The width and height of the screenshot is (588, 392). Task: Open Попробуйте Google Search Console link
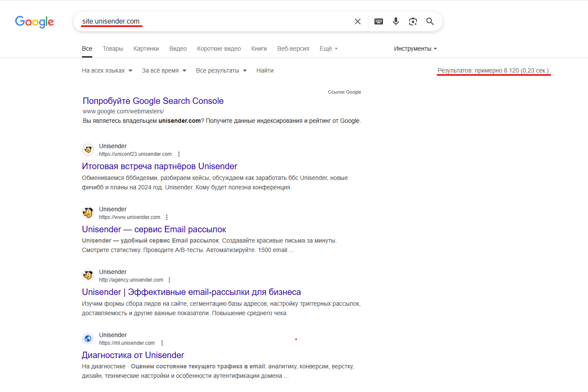[x=153, y=101]
